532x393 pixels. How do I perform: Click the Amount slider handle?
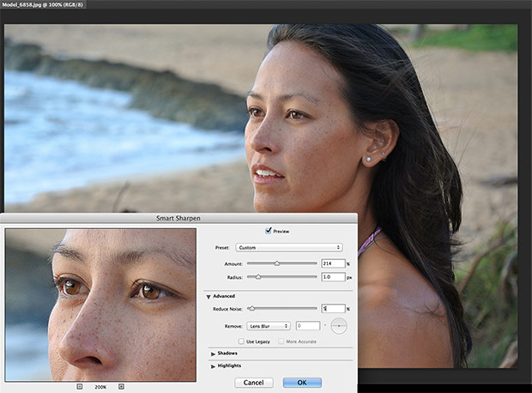click(276, 263)
